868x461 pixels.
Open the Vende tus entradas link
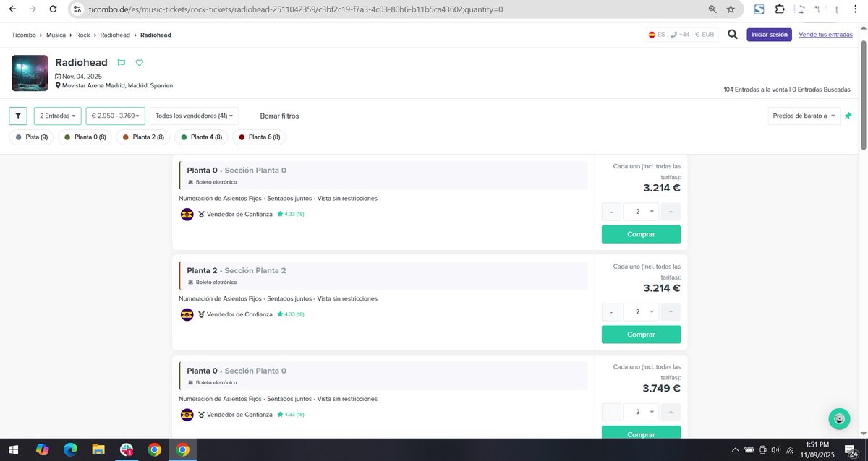tap(825, 35)
